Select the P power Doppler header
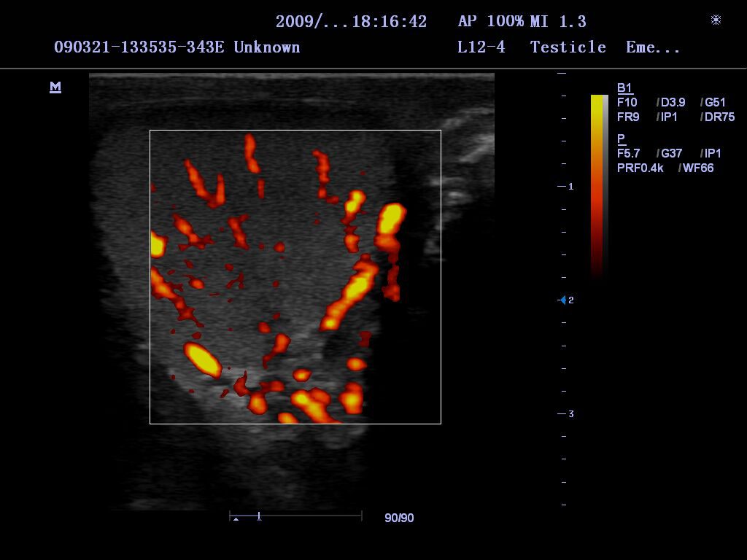Viewport: 747px width, 560px height. pyautogui.click(x=621, y=139)
